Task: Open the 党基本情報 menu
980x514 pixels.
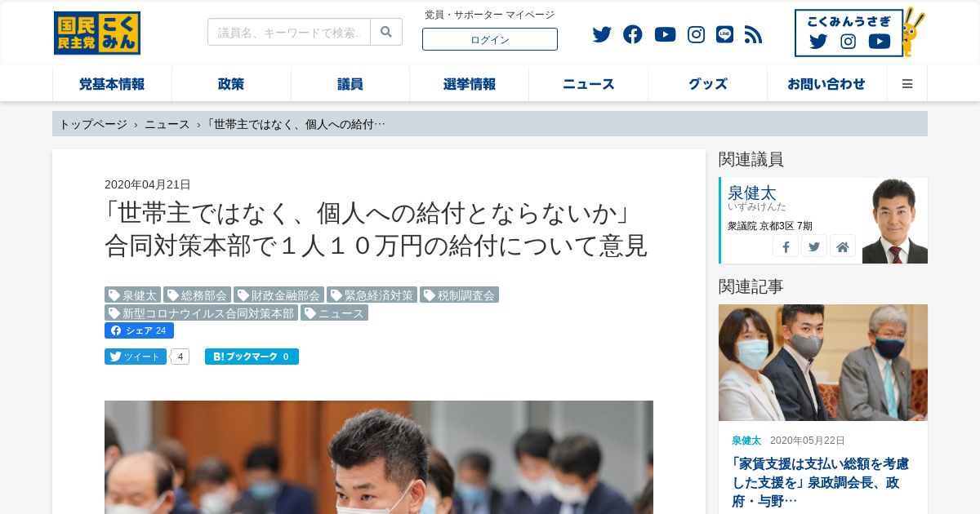Action: pyautogui.click(x=112, y=84)
